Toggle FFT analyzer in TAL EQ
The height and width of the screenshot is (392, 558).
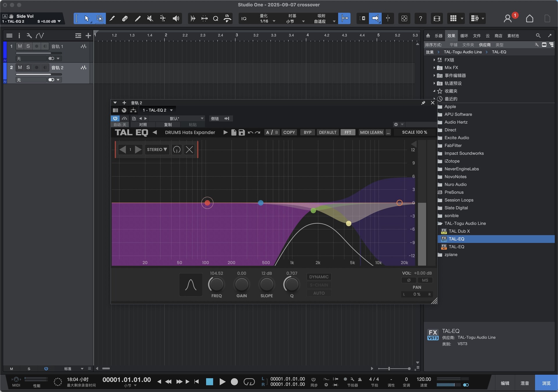click(x=348, y=133)
